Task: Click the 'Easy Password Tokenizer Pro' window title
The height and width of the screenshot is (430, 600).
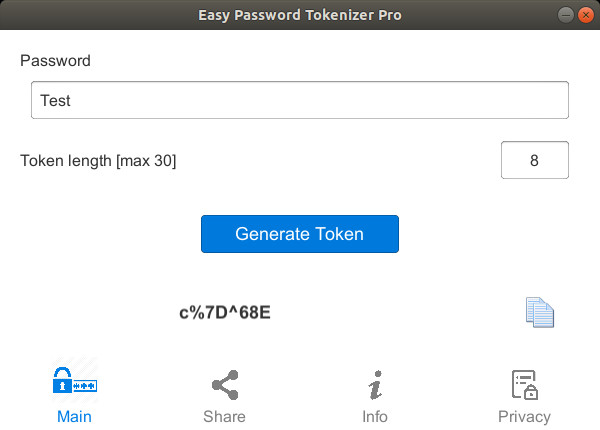Action: click(x=300, y=15)
